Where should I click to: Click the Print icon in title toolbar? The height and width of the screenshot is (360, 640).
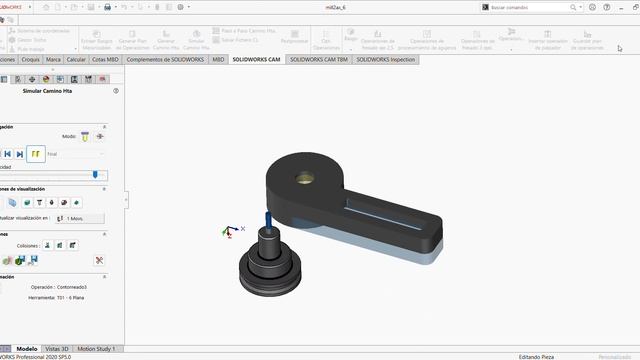107,7
